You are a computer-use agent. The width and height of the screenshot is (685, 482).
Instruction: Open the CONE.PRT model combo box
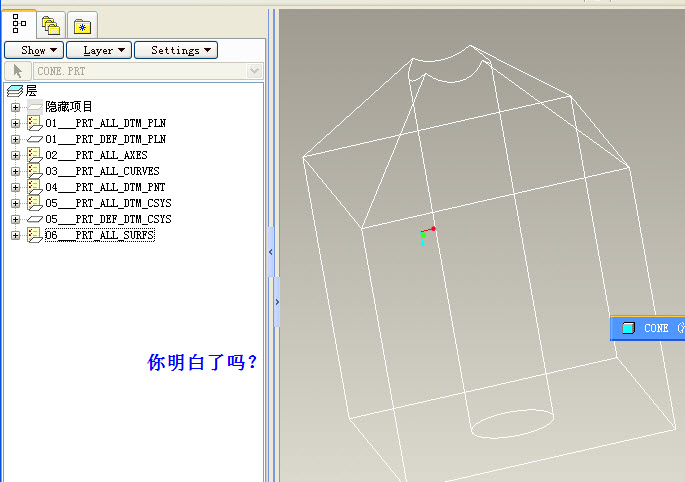tap(148, 71)
